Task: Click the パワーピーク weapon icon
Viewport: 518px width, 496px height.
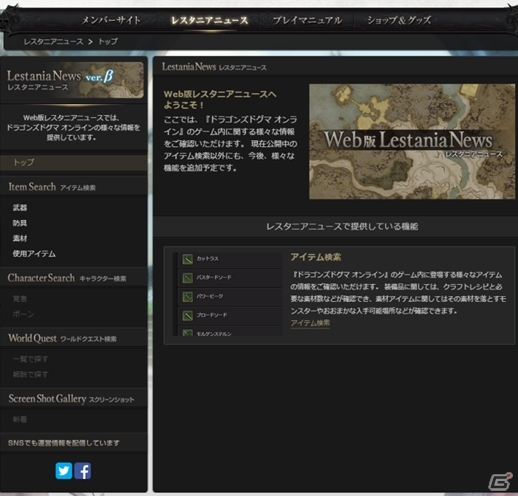Action: point(188,296)
